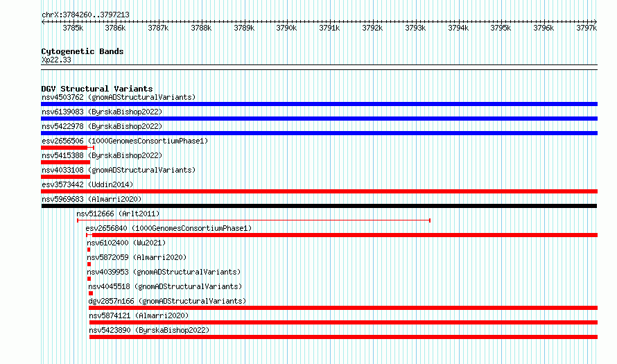Open esv2656506 1000Genomes variant label
The image size is (617, 364).
tap(125, 141)
